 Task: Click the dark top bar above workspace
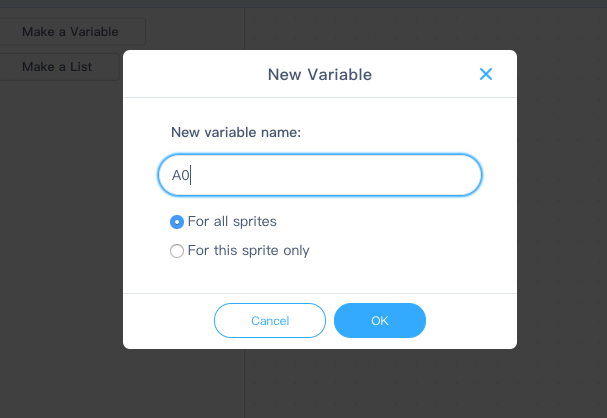click(304, 3)
